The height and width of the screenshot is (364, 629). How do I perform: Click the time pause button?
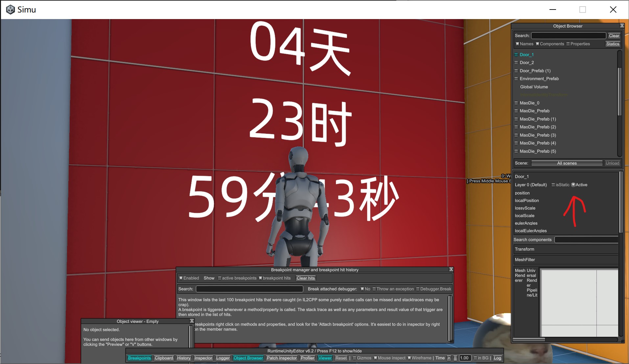(455, 358)
